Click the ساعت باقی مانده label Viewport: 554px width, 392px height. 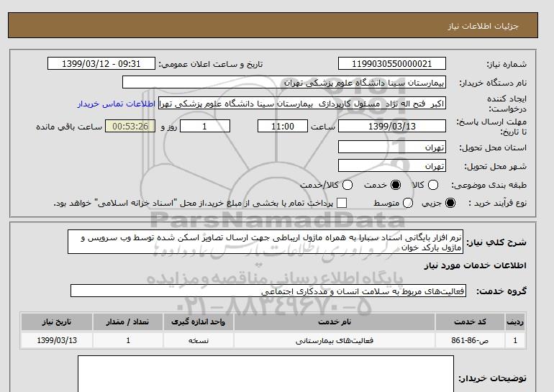click(x=69, y=127)
